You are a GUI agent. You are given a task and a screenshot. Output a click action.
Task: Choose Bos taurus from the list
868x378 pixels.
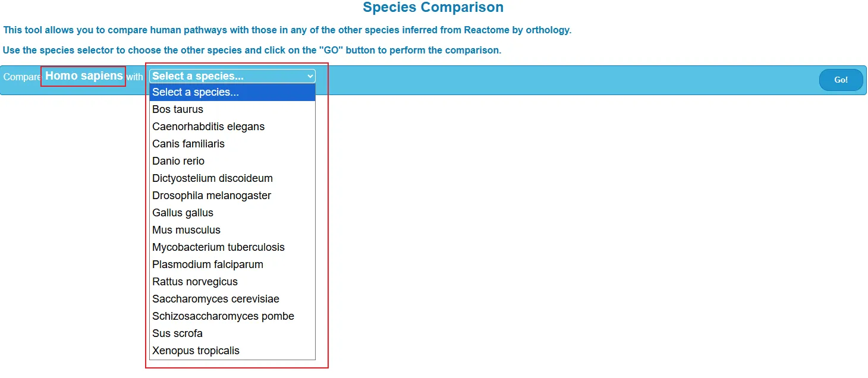(x=178, y=109)
